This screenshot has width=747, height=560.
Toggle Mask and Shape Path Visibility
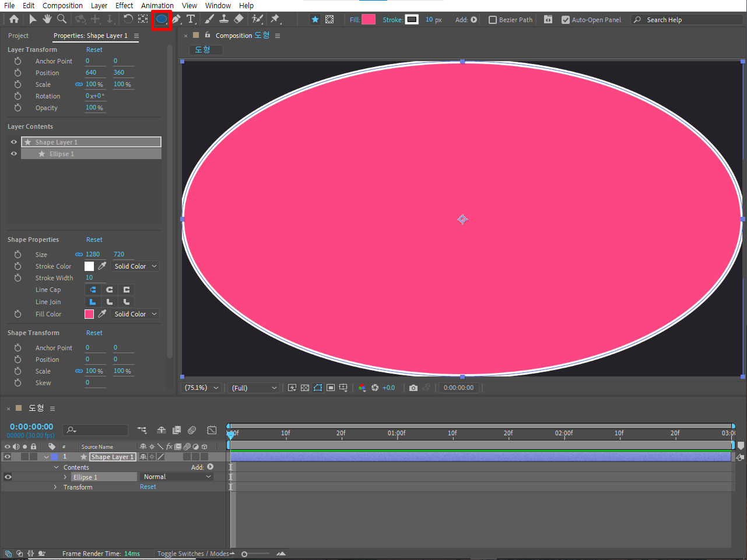tap(318, 388)
